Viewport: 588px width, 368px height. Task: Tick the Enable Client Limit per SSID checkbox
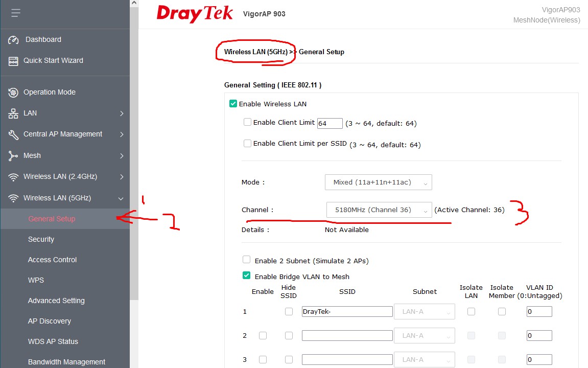[x=248, y=144]
